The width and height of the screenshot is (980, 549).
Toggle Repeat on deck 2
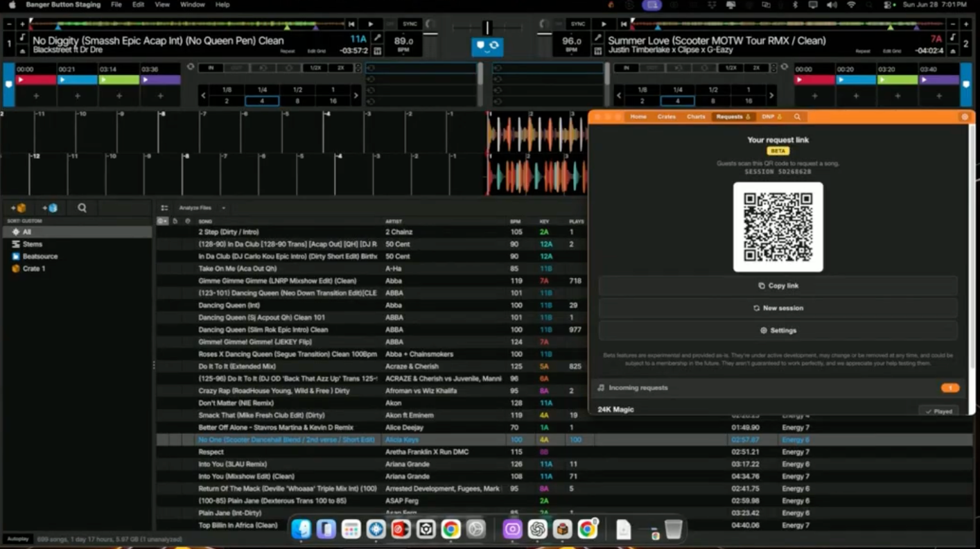[x=863, y=51]
